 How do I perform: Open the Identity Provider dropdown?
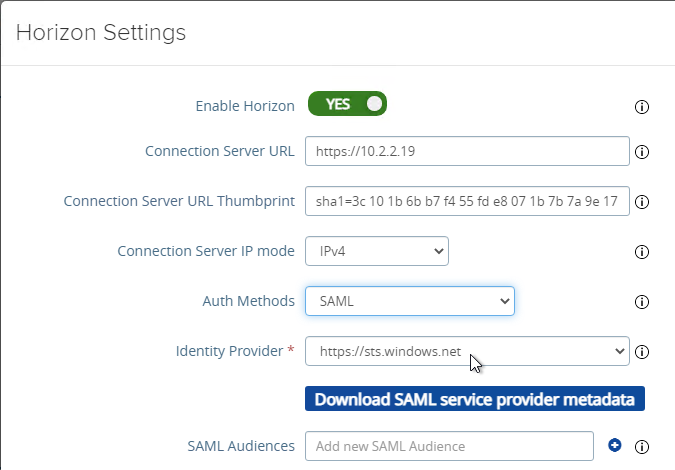click(467, 351)
